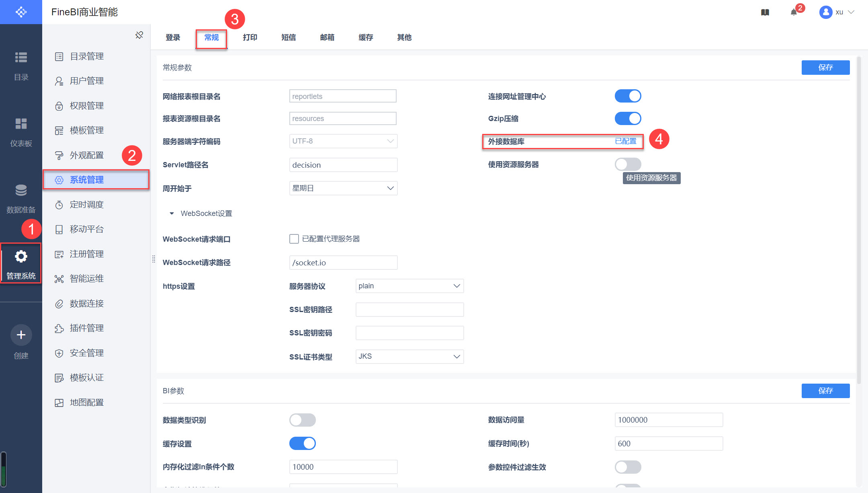Enable the 使用资源服务器 toggle
Screen dimensions: 868x493
pos(628,164)
